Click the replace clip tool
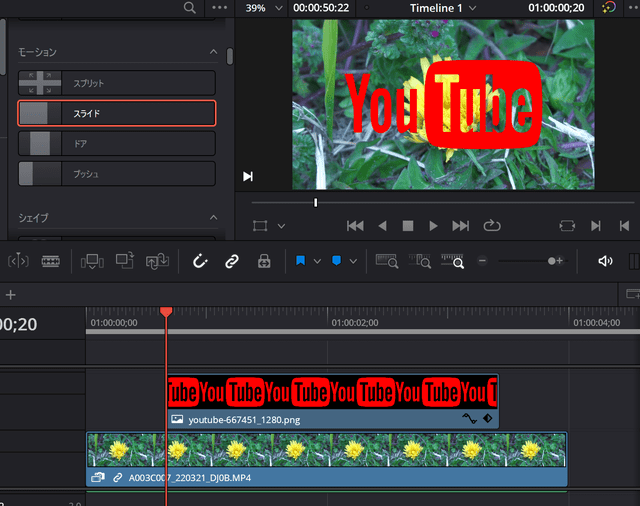The image size is (640, 506). point(157,261)
